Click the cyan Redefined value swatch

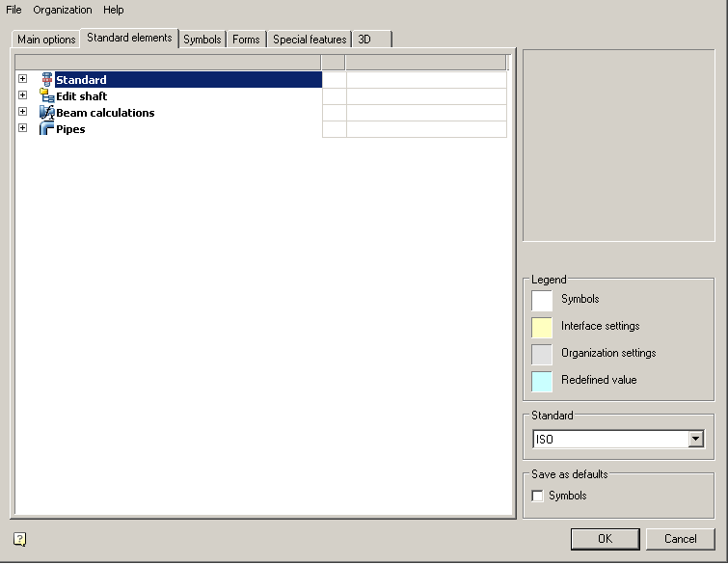click(542, 381)
